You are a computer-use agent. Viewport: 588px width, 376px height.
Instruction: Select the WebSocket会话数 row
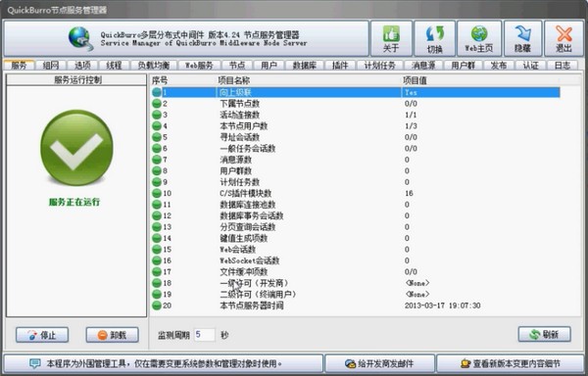(356, 260)
